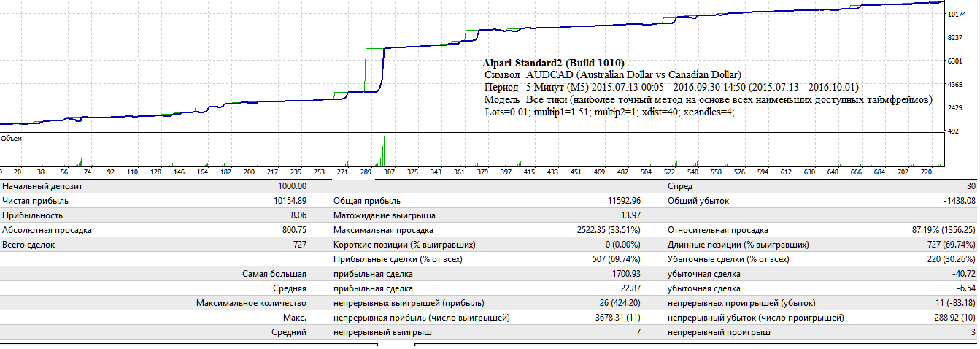Screen dimensions: 980x349
Task: Select the "Матожидание выигрыша" label
Action: (385, 215)
